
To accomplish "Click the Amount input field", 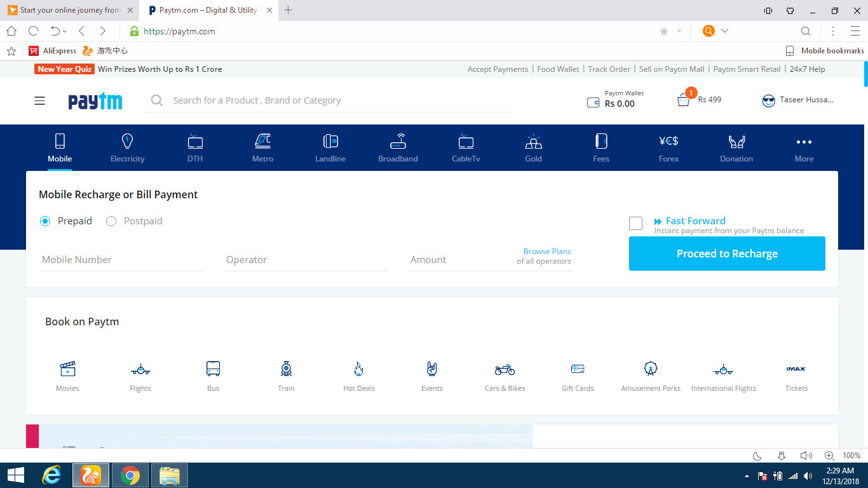I will tap(461, 260).
